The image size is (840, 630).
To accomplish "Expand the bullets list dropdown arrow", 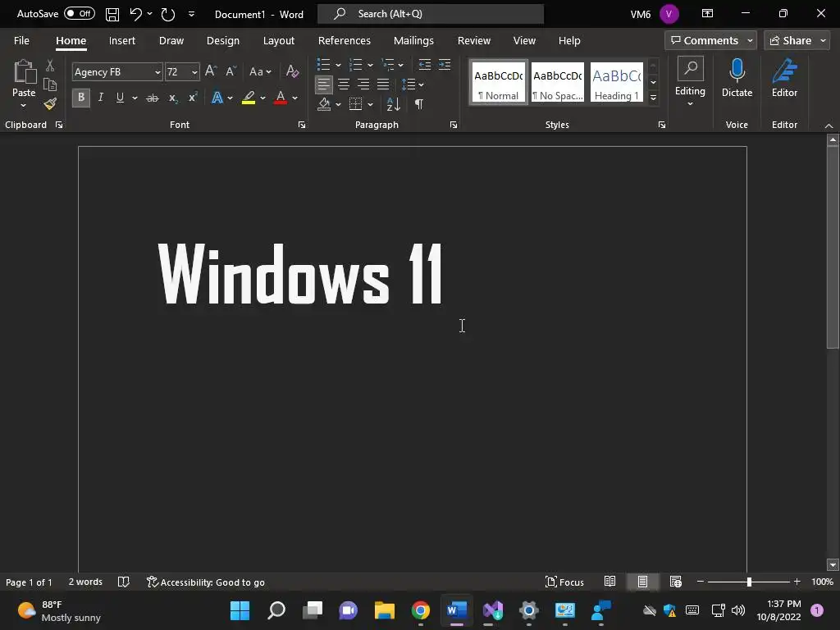I will click(x=338, y=66).
